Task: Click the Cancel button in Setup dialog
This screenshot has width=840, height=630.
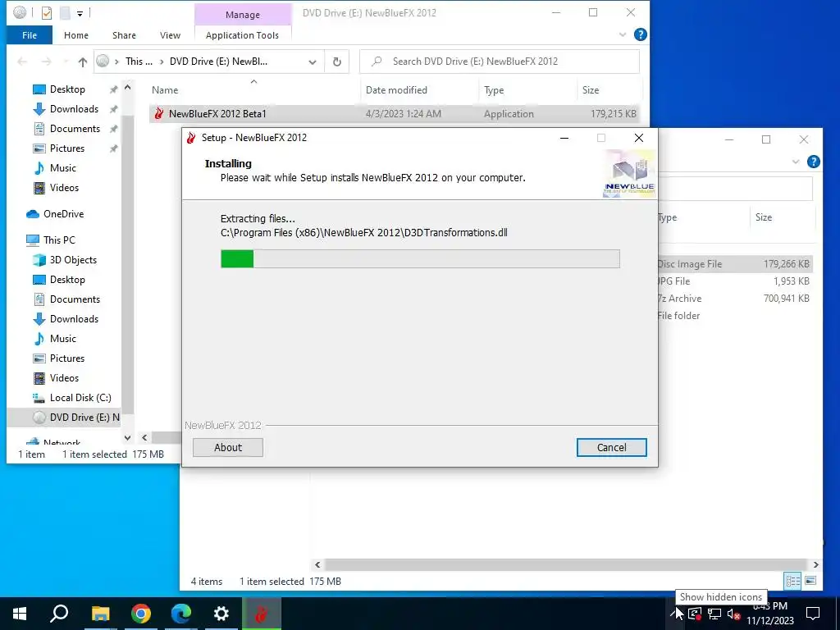Action: (x=611, y=447)
